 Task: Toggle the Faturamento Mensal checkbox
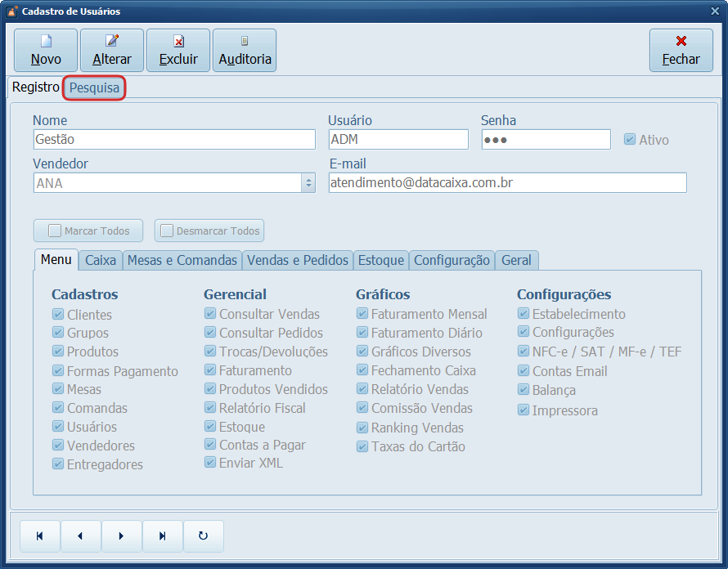click(x=362, y=314)
